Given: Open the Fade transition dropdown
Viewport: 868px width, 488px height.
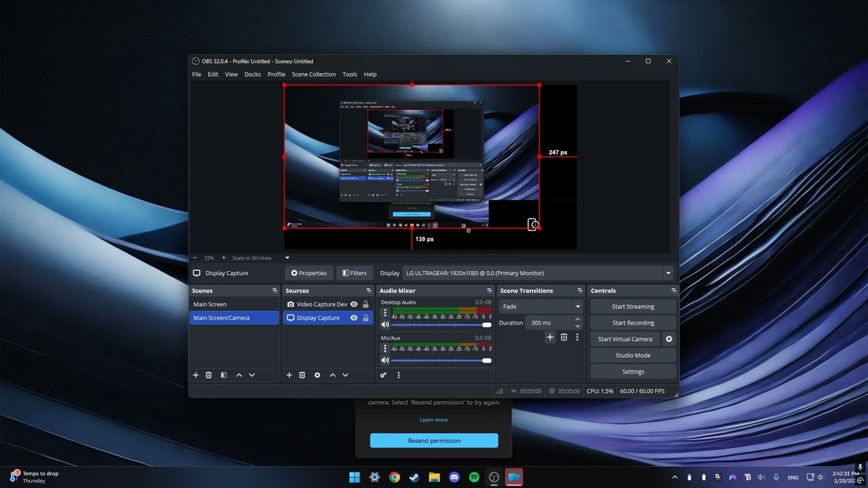Looking at the screenshot, I should (541, 306).
